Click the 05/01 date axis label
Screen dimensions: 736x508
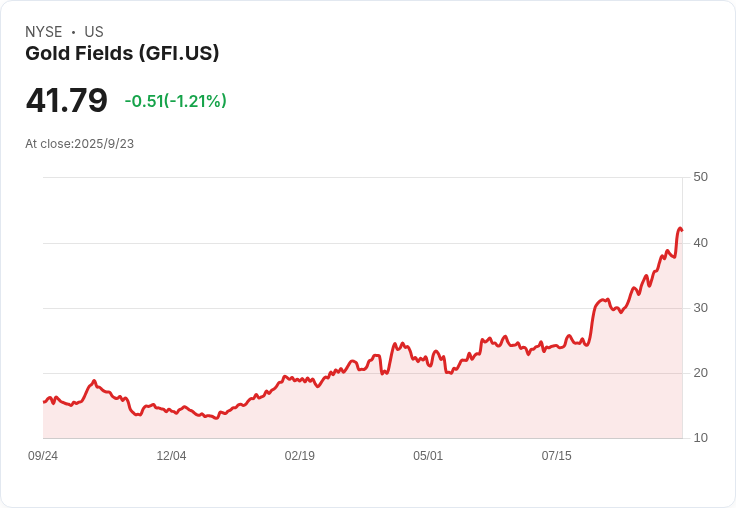point(428,456)
